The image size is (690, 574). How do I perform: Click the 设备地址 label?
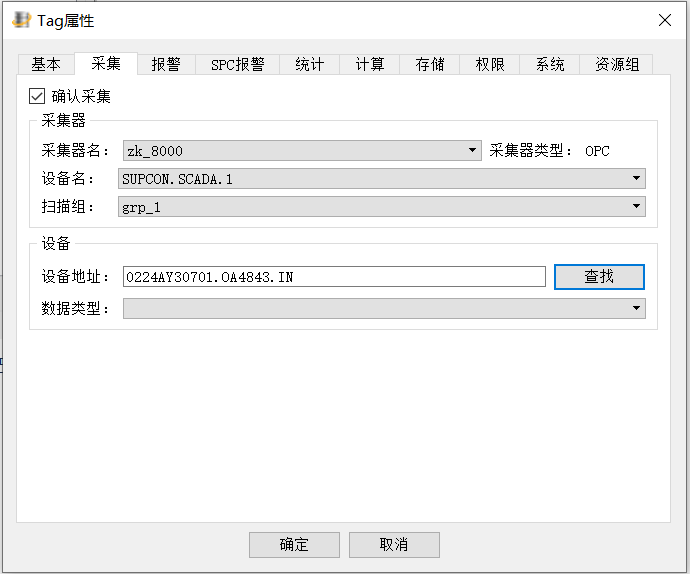coord(74,276)
